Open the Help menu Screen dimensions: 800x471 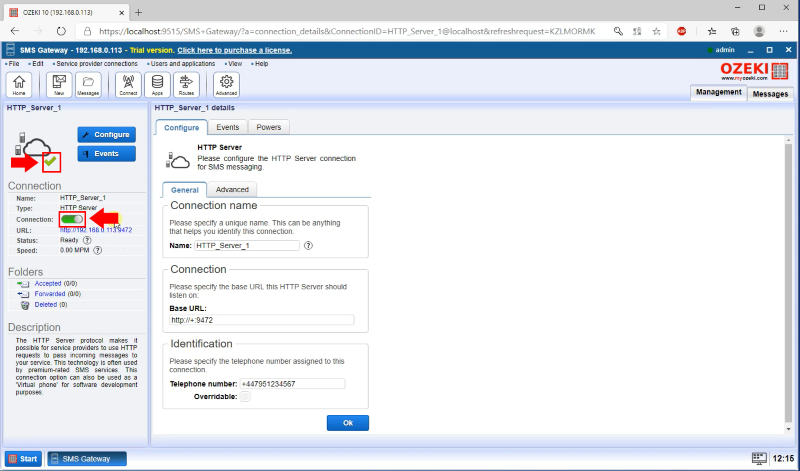coord(260,64)
